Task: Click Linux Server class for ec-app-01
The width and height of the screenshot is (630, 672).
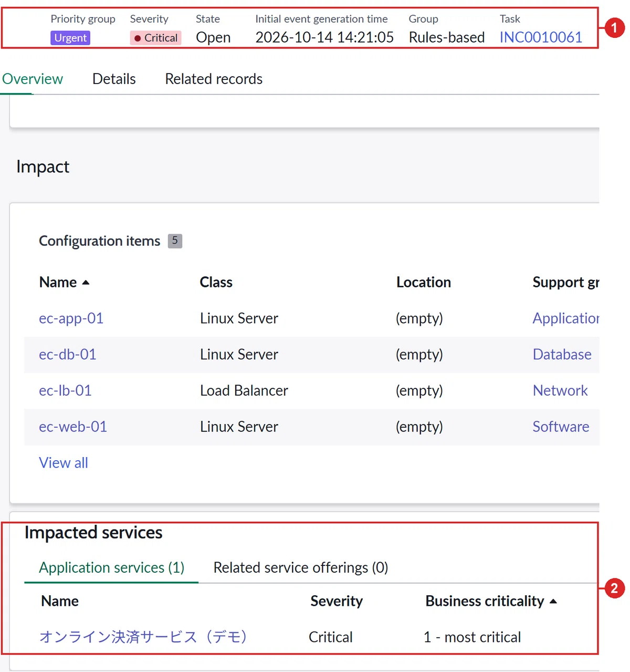Action: 239,318
